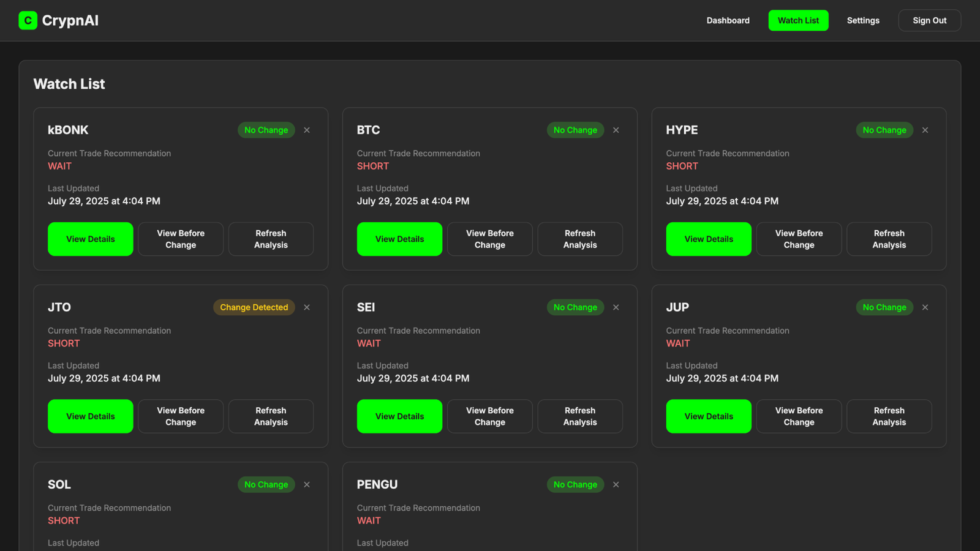The image size is (980, 551).
Task: Select the BTC ticker title
Action: click(x=369, y=130)
